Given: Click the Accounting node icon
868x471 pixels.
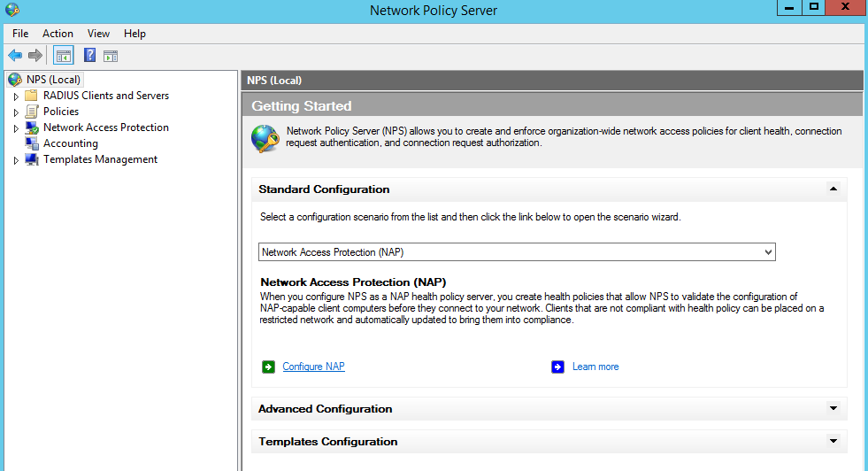Looking at the screenshot, I should coord(32,143).
